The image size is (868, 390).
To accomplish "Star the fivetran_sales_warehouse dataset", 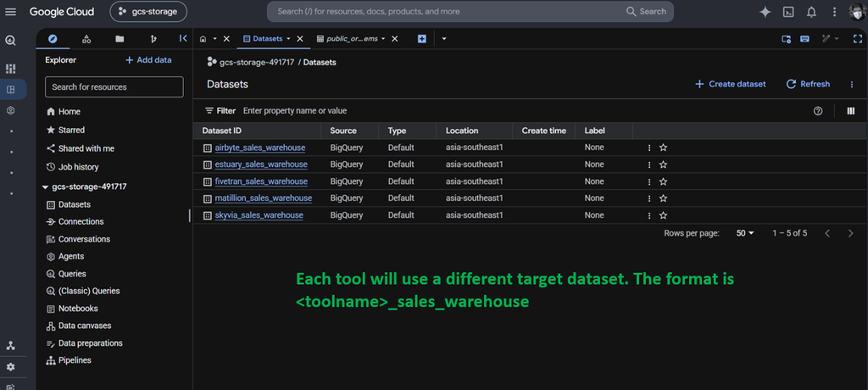I will coord(663,181).
